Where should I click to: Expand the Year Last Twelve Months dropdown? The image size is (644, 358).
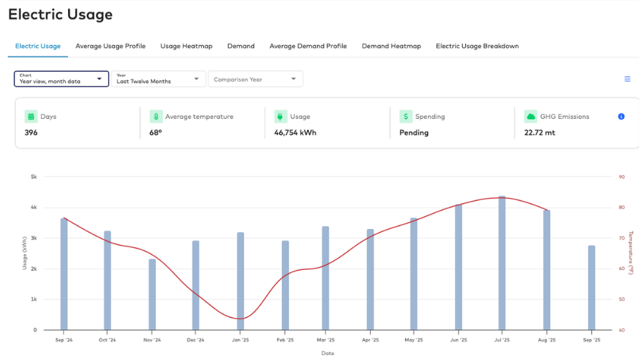(158, 79)
